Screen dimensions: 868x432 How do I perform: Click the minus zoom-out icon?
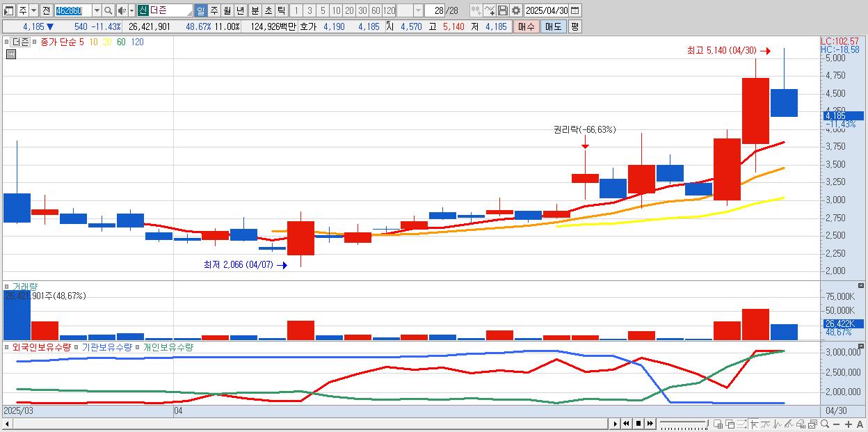836,424
